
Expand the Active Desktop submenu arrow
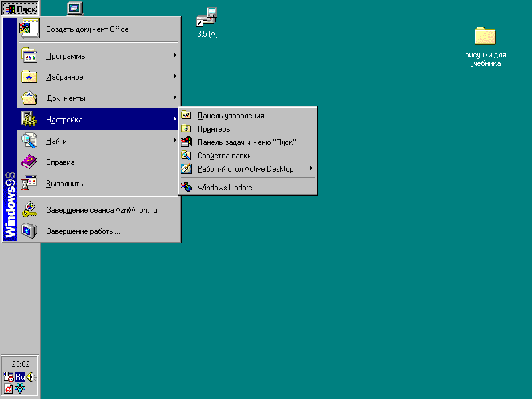coord(311,168)
